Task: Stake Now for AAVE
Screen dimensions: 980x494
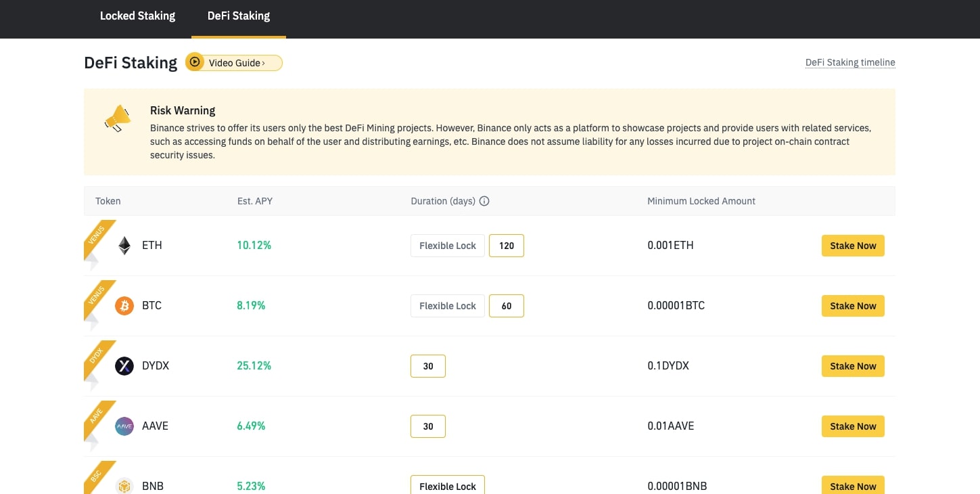Action: click(853, 426)
